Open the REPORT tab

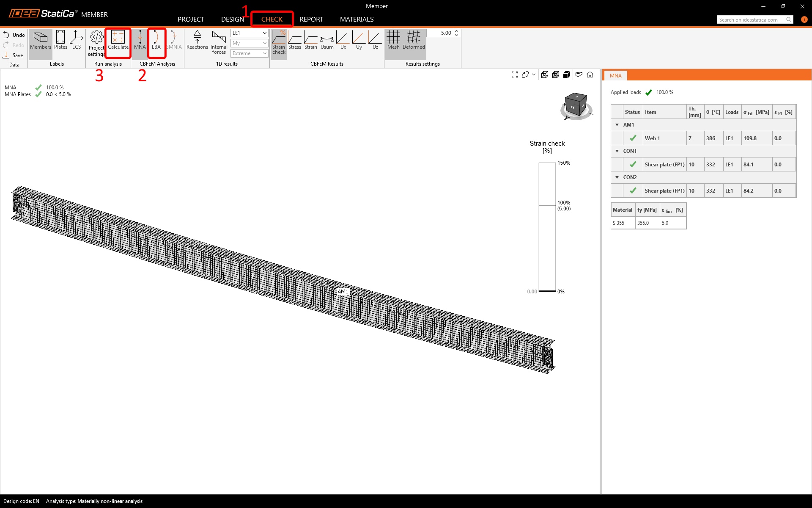point(311,19)
